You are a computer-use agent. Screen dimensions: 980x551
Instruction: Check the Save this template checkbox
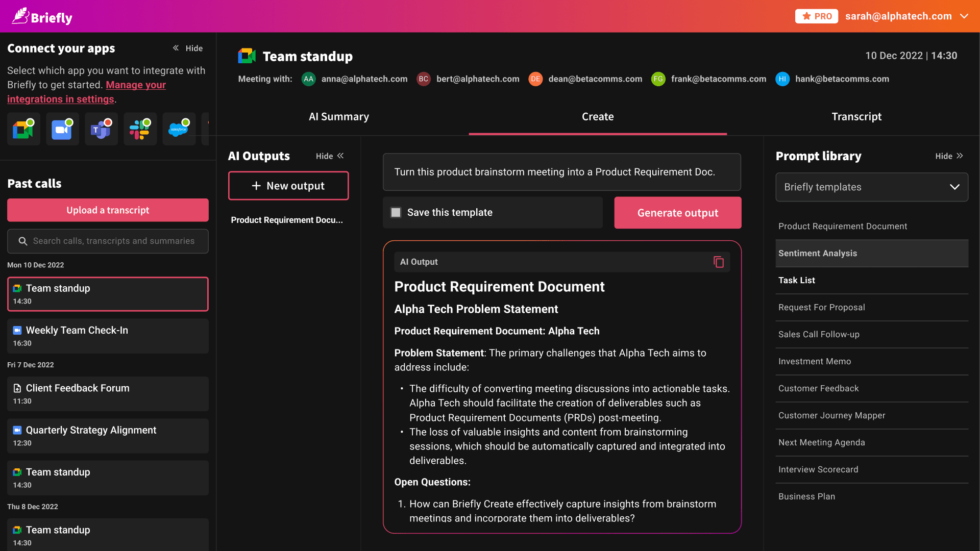click(396, 212)
